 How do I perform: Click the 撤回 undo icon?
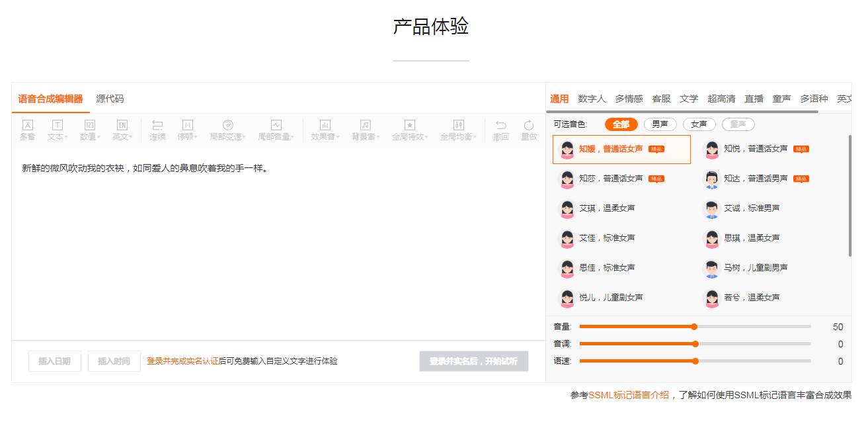coord(501,125)
